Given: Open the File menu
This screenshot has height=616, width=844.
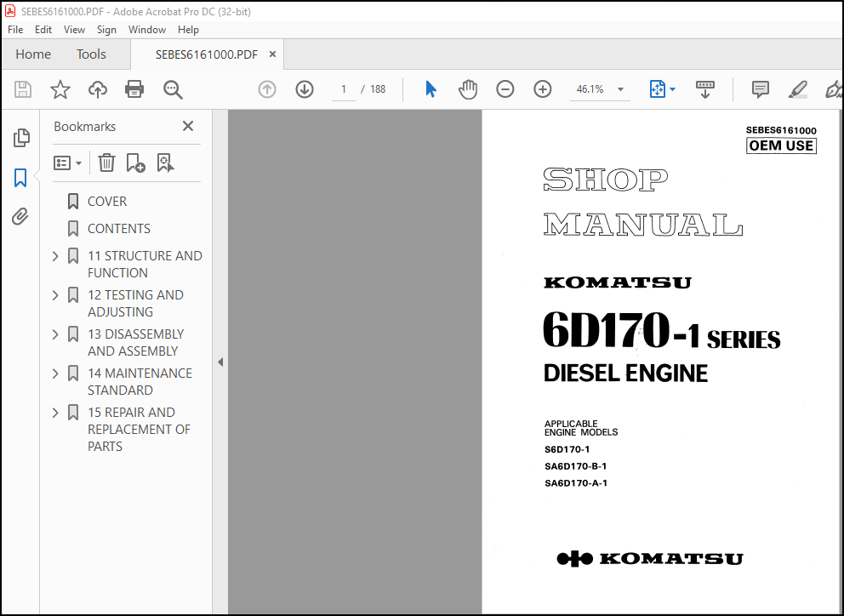Looking at the screenshot, I should tap(15, 30).
